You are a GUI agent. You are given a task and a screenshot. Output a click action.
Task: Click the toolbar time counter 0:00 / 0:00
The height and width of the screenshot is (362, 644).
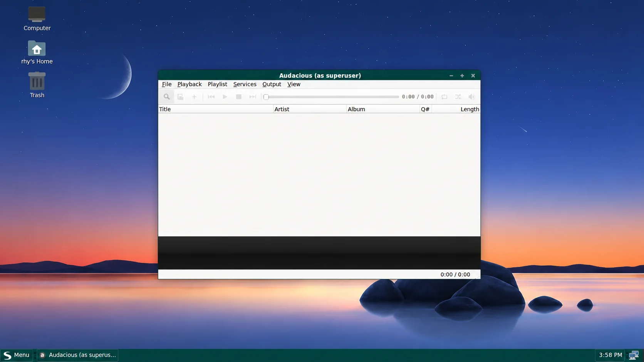pyautogui.click(x=418, y=97)
